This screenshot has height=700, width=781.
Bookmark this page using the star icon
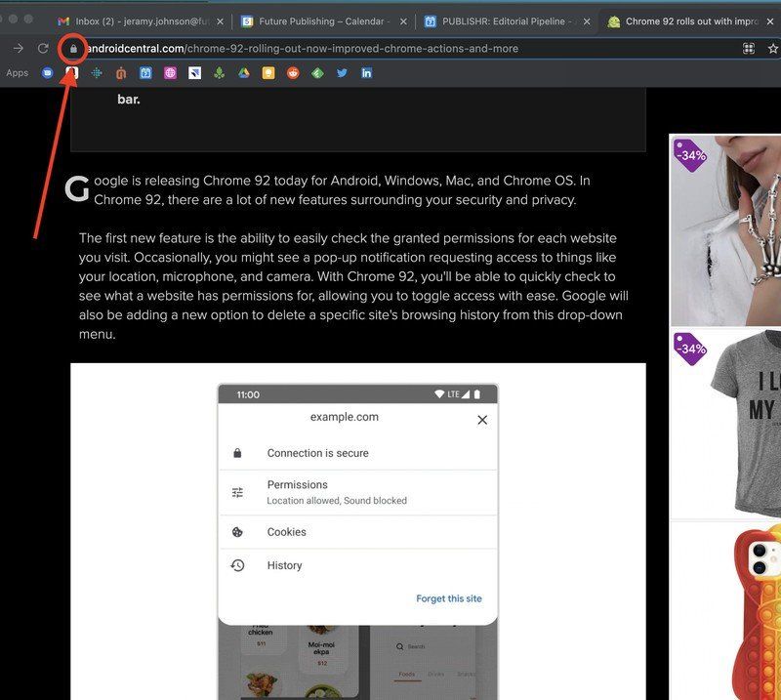772,47
